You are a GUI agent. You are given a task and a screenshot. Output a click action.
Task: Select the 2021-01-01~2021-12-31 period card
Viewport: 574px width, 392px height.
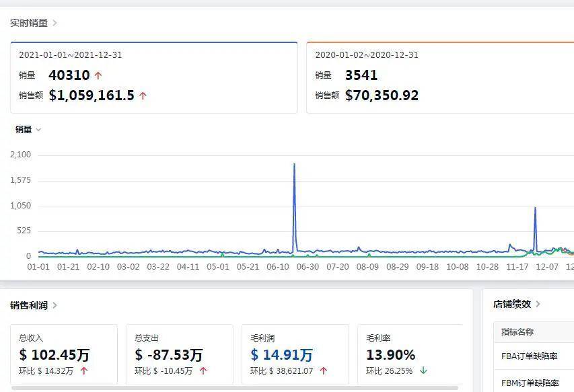[x=153, y=77]
